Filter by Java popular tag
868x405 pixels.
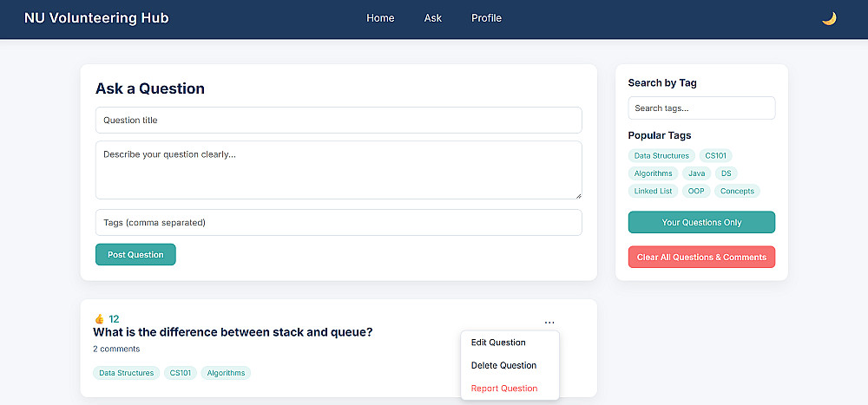pos(697,173)
